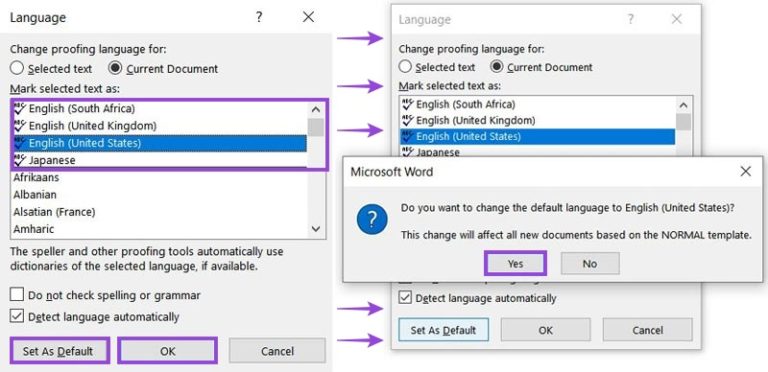Image resolution: width=768 pixels, height=372 pixels.
Task: Select 'Selected text' radio in left Language dialog
Action: (x=17, y=69)
